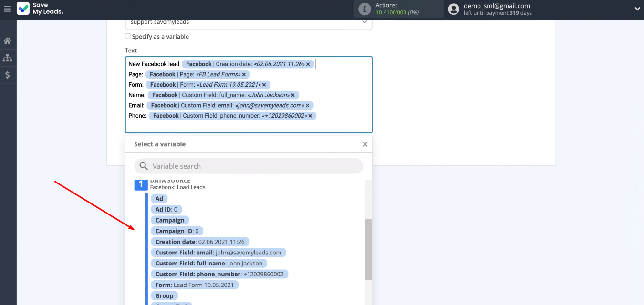Select the Creation date variable
Image resolution: width=644 pixels, height=305 pixels.
(x=200, y=242)
